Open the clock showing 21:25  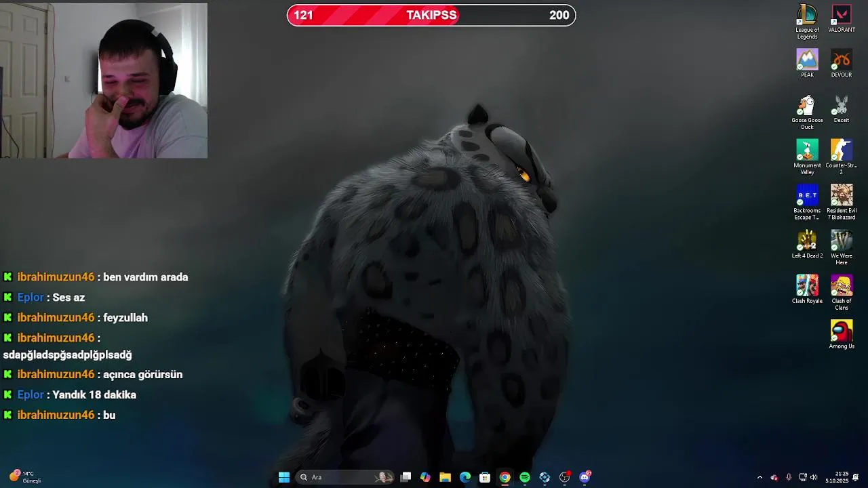[837, 477]
